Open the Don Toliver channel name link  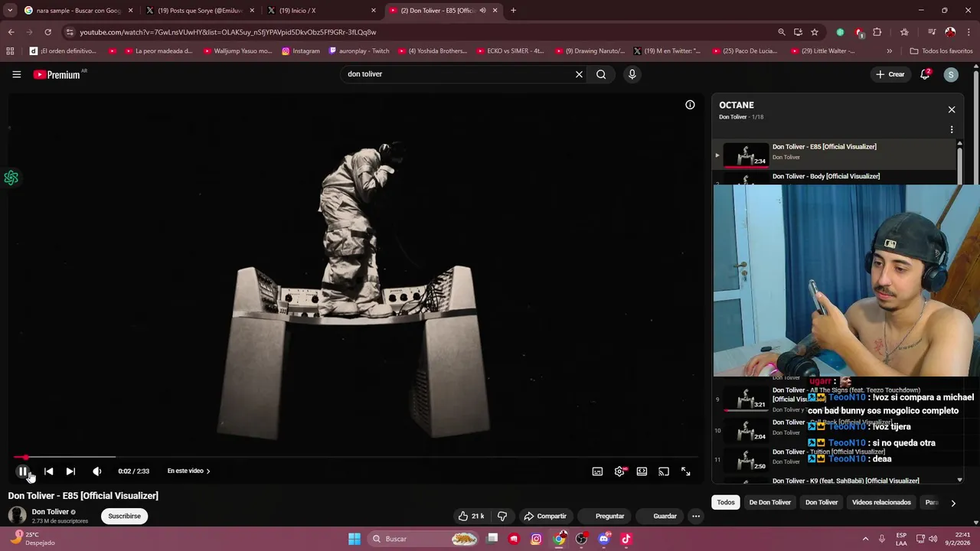tap(51, 511)
